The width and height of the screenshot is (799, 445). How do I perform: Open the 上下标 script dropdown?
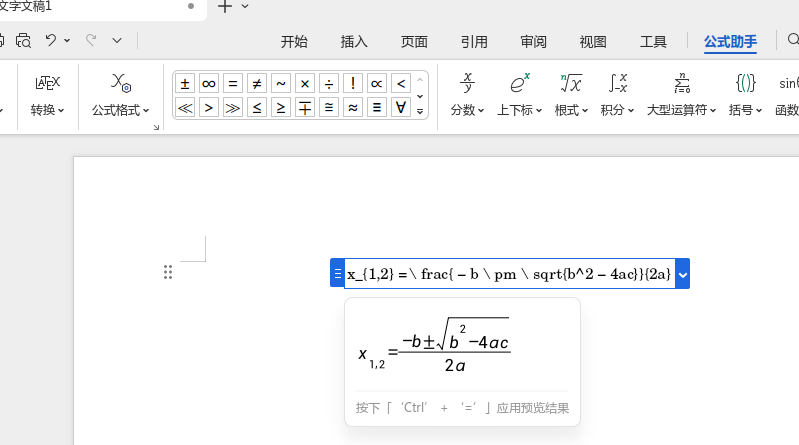click(x=519, y=110)
